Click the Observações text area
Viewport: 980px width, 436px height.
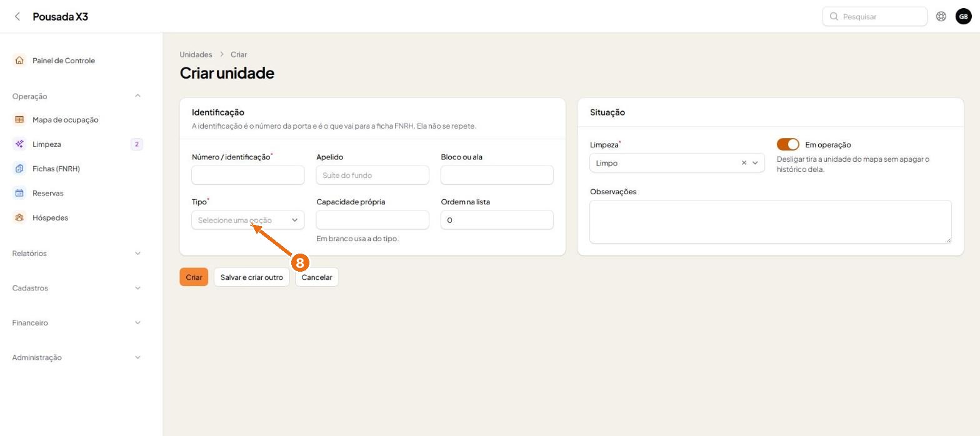coord(771,222)
